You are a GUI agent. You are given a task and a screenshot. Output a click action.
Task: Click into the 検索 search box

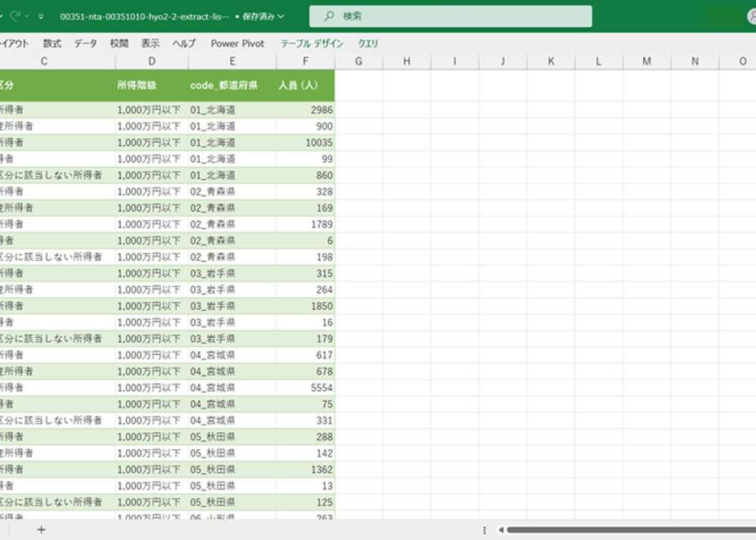click(x=450, y=16)
